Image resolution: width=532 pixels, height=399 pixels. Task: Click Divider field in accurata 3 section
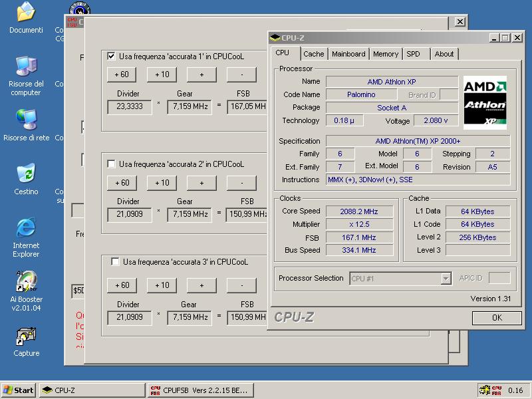tap(129, 318)
